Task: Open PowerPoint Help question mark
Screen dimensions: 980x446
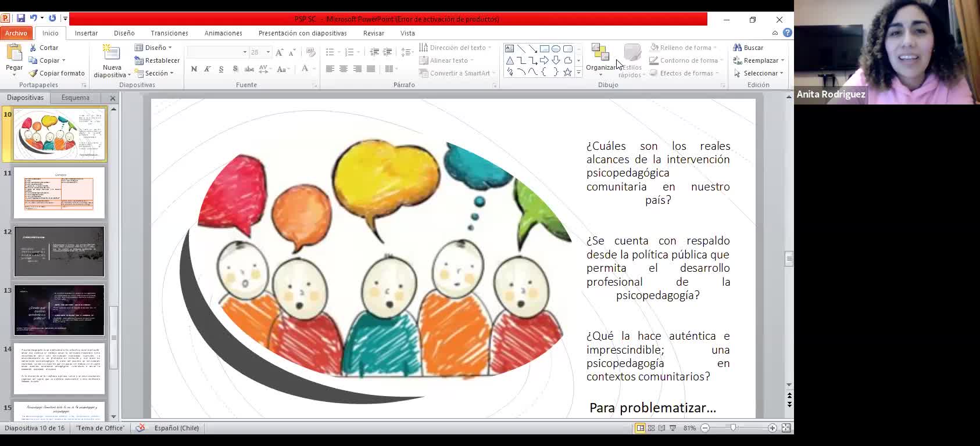Action: coord(787,33)
